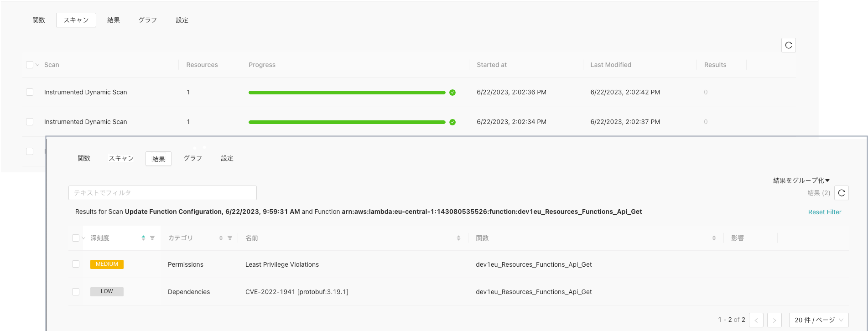Click the 1 - 2 of 2 pagination text

click(x=732, y=320)
